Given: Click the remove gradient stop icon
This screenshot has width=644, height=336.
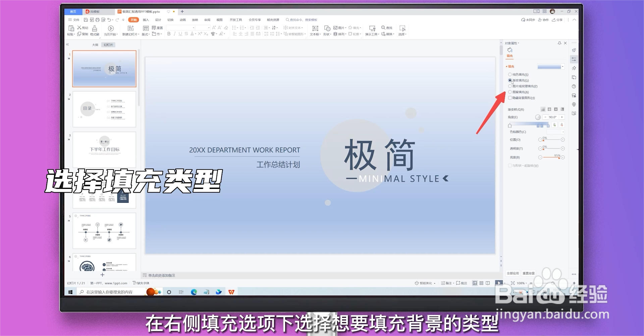Looking at the screenshot, I should 562,125.
